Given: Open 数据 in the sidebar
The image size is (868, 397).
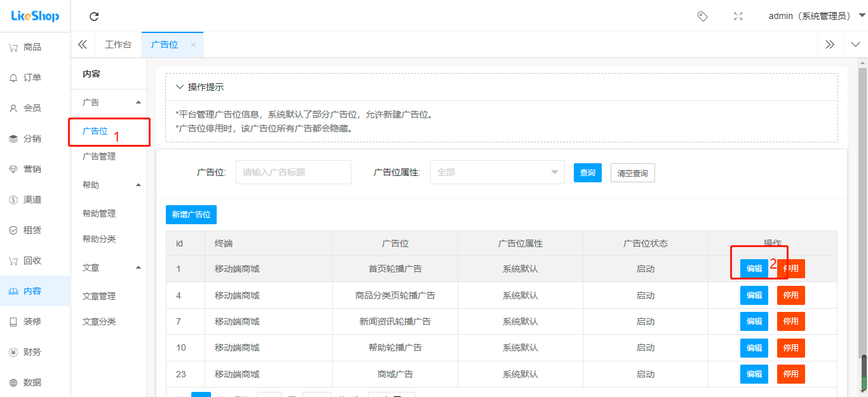Looking at the screenshot, I should (x=35, y=382).
